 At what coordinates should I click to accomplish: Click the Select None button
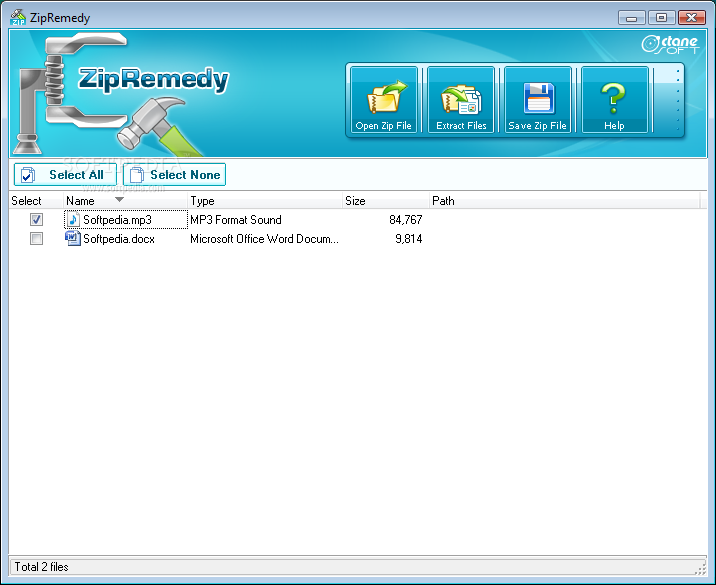[x=174, y=174]
